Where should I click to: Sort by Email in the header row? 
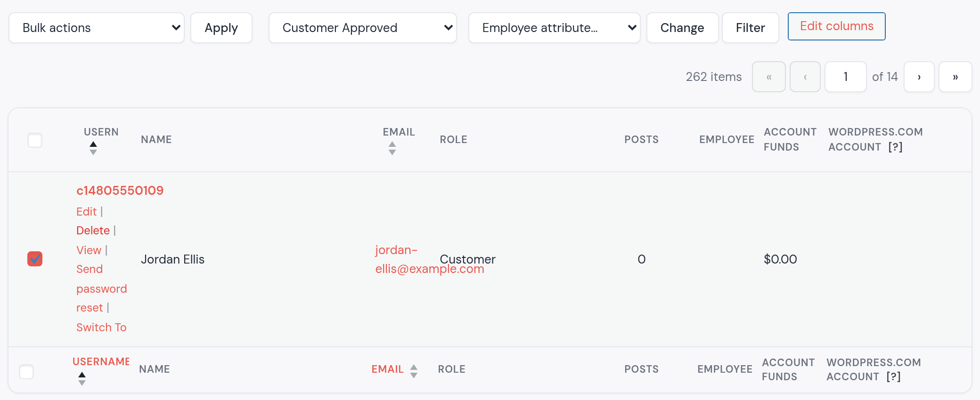(x=399, y=140)
